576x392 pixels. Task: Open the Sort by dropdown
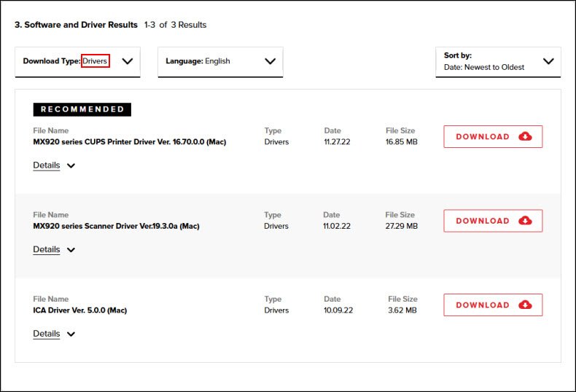pyautogui.click(x=498, y=62)
